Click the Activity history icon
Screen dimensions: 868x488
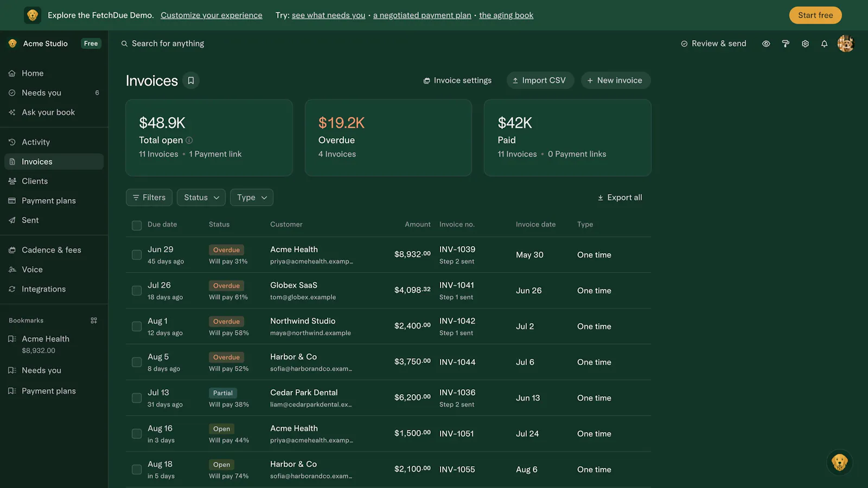[x=12, y=142]
